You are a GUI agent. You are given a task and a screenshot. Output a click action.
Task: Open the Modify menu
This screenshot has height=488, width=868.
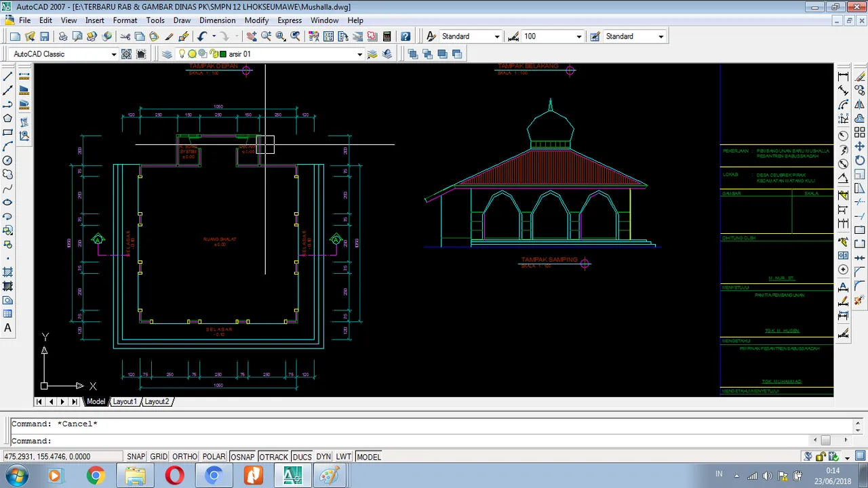[256, 20]
